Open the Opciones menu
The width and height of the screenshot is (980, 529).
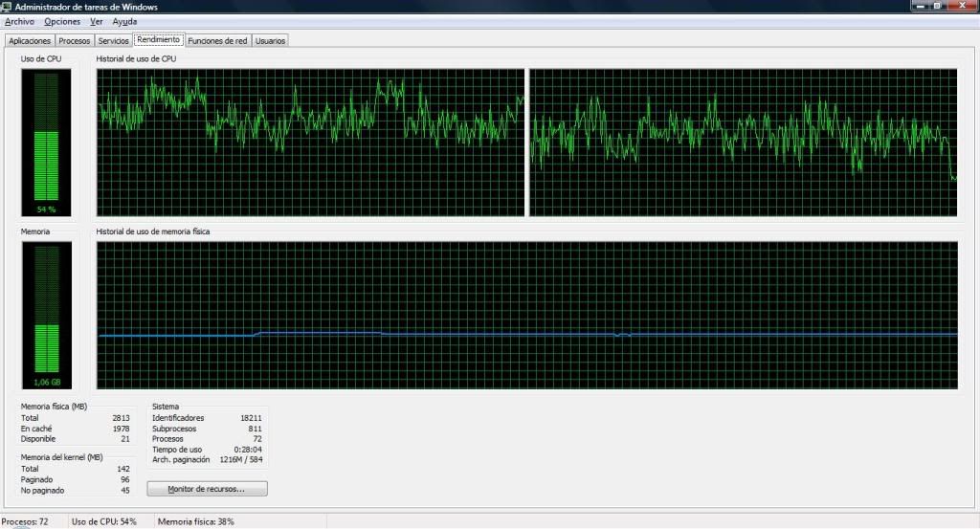pyautogui.click(x=62, y=21)
